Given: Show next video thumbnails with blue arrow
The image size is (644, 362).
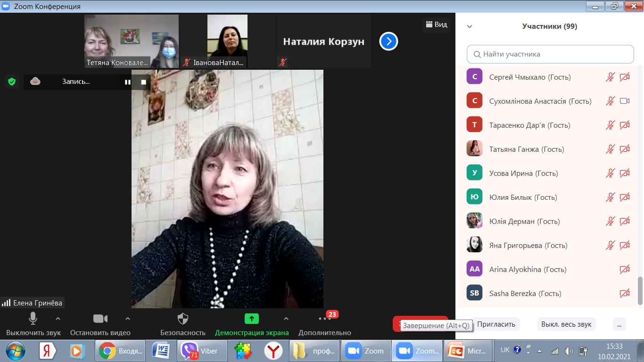Looking at the screenshot, I should click(x=388, y=41).
